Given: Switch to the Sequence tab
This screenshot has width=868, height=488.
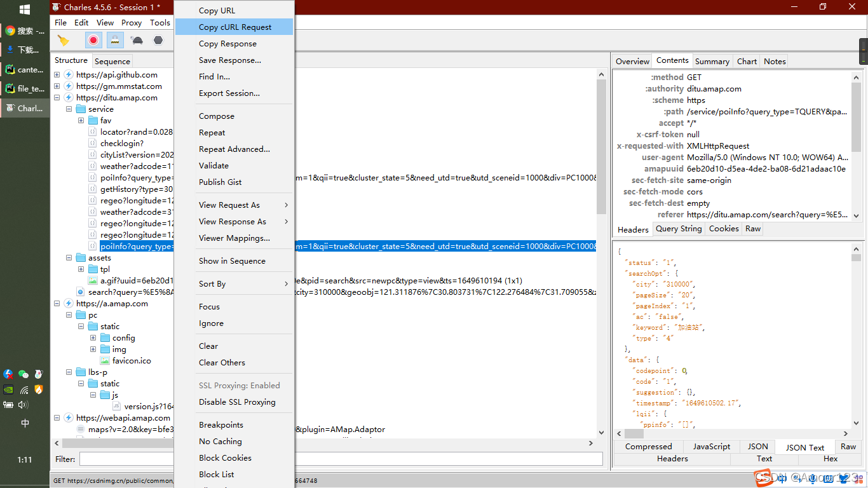Looking at the screenshot, I should tap(112, 62).
